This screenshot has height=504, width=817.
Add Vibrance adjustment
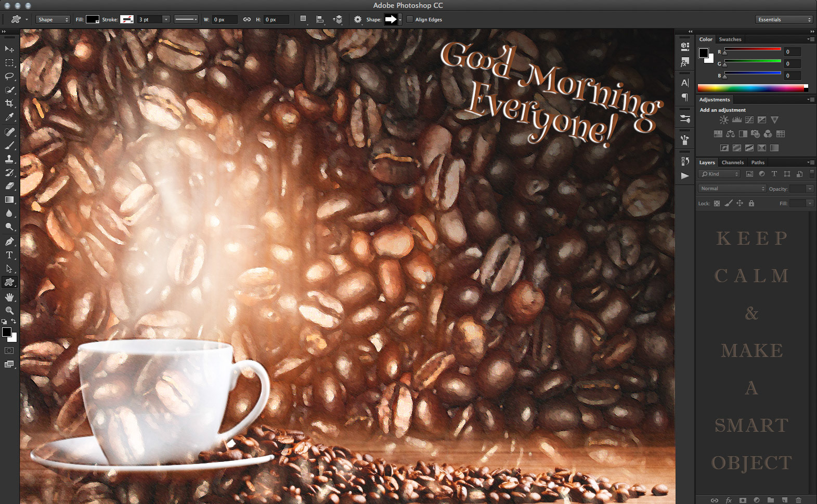(774, 120)
